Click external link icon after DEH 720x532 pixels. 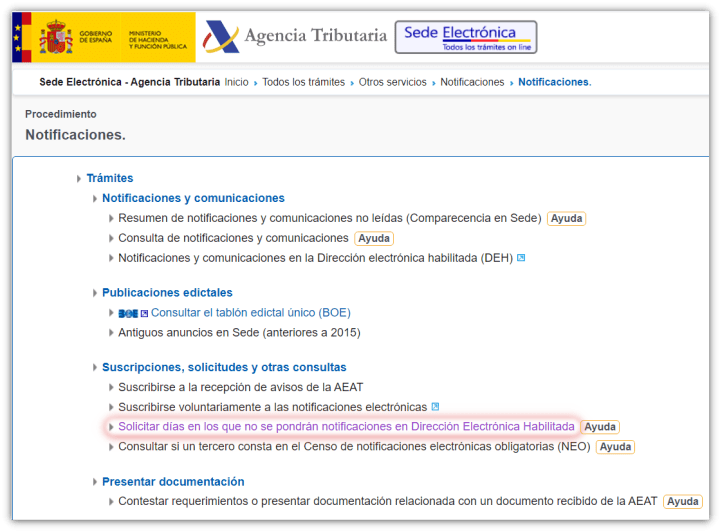pyautogui.click(x=521, y=258)
